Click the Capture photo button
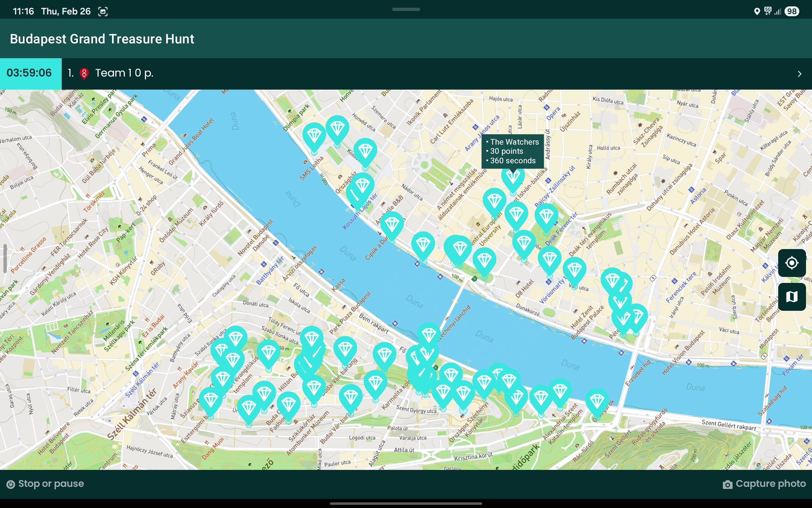Viewport: 812px width, 508px height. click(764, 484)
